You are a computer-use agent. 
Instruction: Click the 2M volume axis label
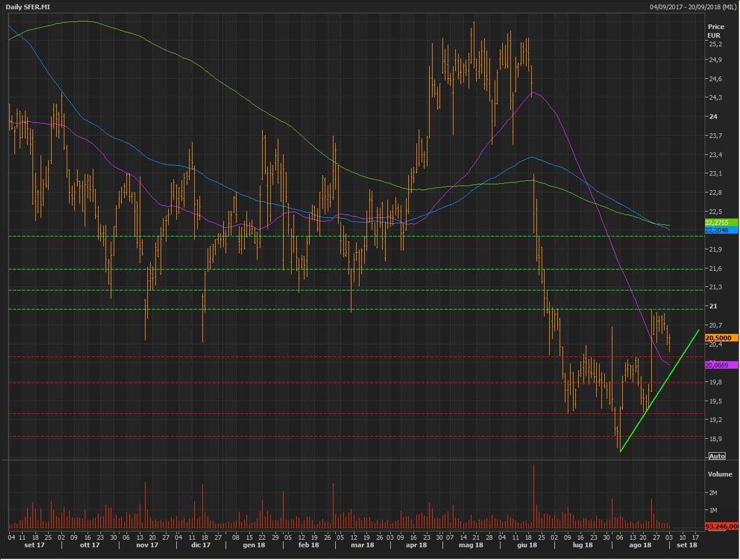(x=713, y=493)
